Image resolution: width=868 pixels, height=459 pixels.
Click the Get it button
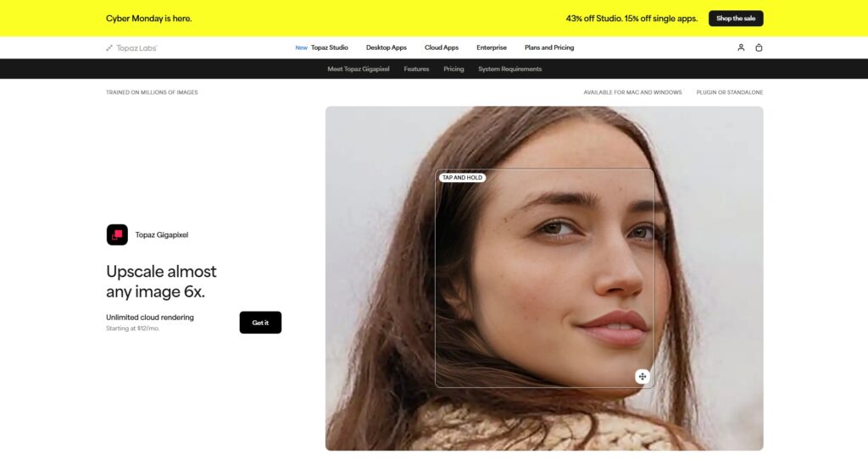260,323
